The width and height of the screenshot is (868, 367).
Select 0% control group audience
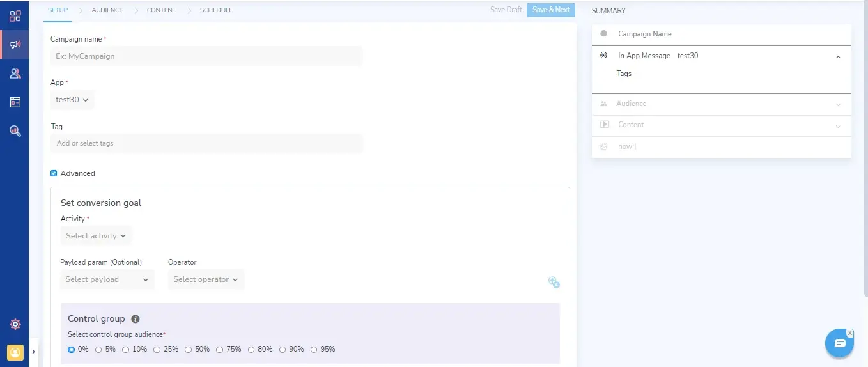coord(71,350)
